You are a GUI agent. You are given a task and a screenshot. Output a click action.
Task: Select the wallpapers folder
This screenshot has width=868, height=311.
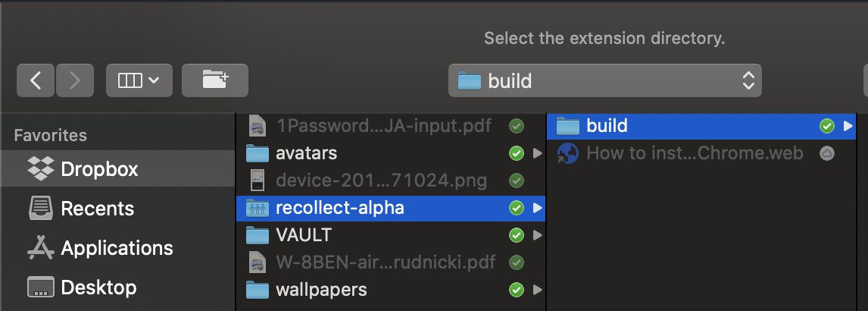click(321, 289)
